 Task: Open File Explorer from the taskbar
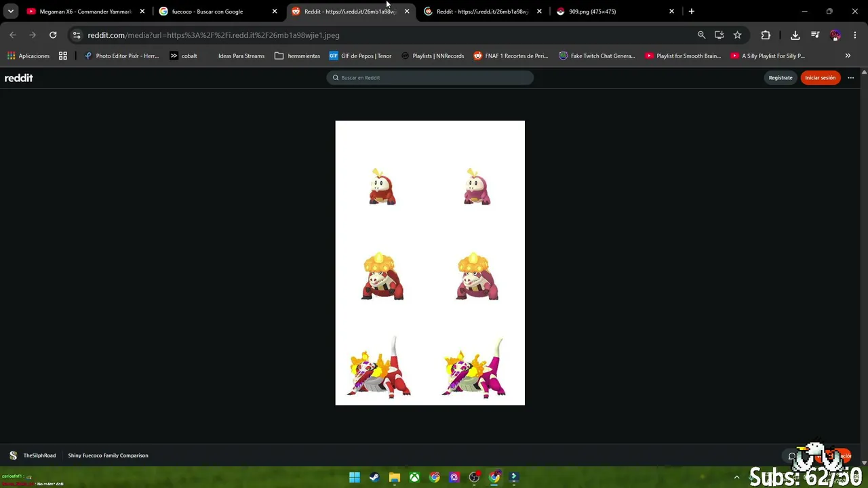coord(395,477)
